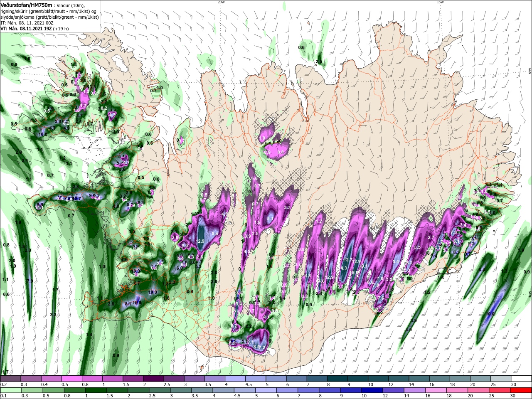This screenshot has height=399, width=532.
Task: Pick the dark blue 10 swatch in rain legend row
Action: [x=372, y=390]
